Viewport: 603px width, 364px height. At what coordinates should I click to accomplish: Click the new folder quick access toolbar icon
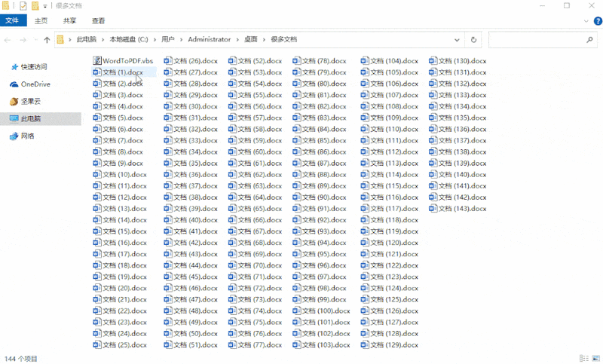coord(35,6)
